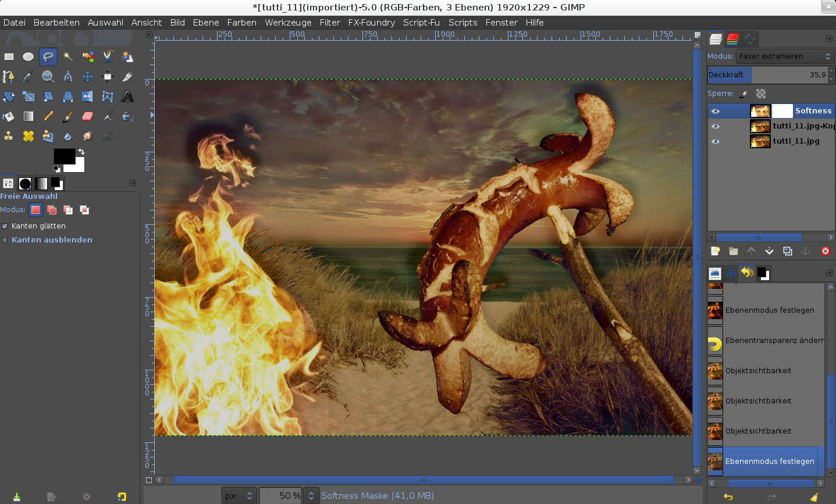The width and height of the screenshot is (836, 504).
Task: Enable the Kanten ausblenden checkbox
Action: [5, 240]
